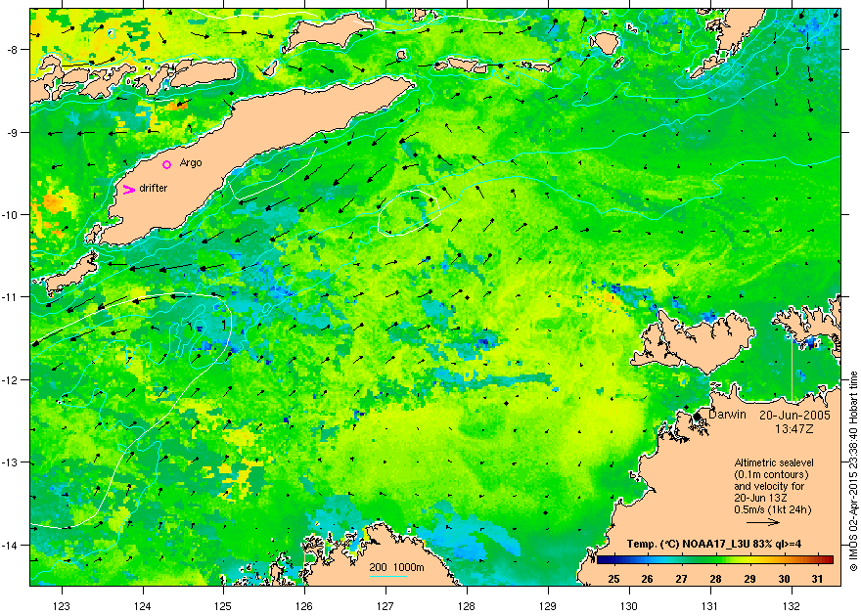
Task: Click the cyan 200 1000m depth contour legend line
Action: [x=388, y=576]
